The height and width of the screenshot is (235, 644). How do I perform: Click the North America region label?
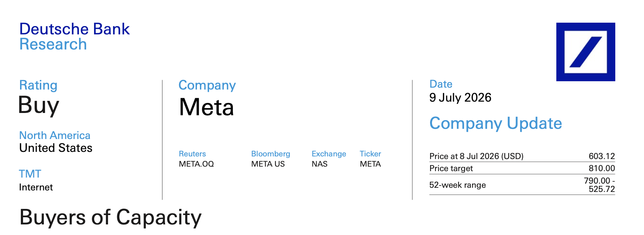55,135
